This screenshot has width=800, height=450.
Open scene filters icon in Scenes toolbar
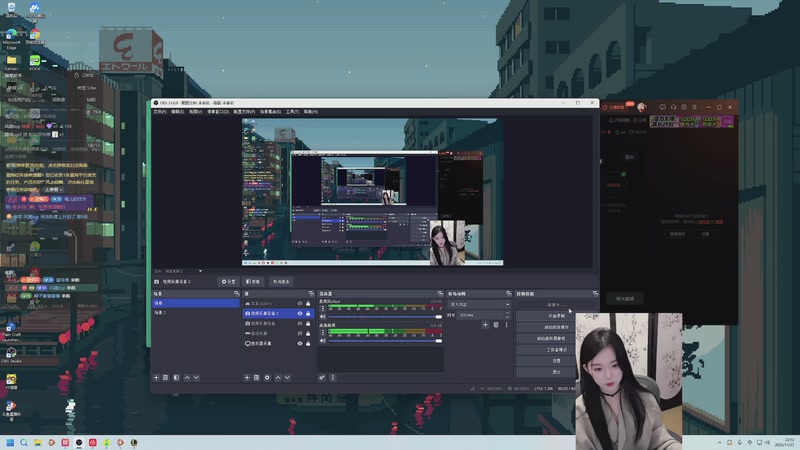click(x=176, y=378)
